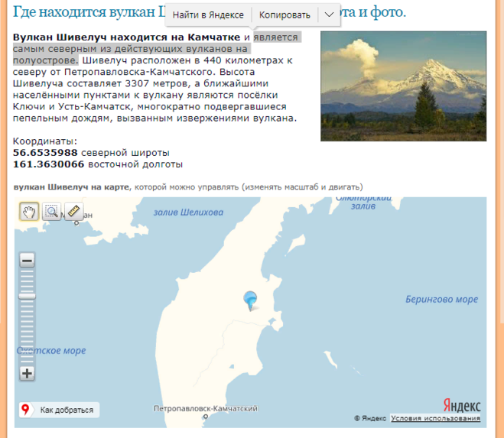Click the map zoom slider handle
This screenshot has width=504, height=438.
(x=27, y=296)
